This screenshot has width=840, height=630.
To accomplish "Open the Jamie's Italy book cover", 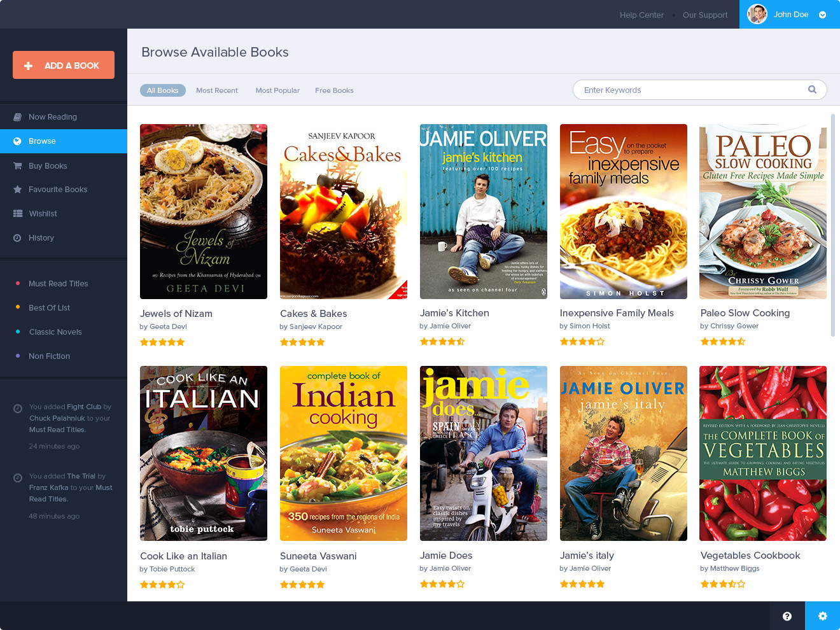I will tap(624, 453).
